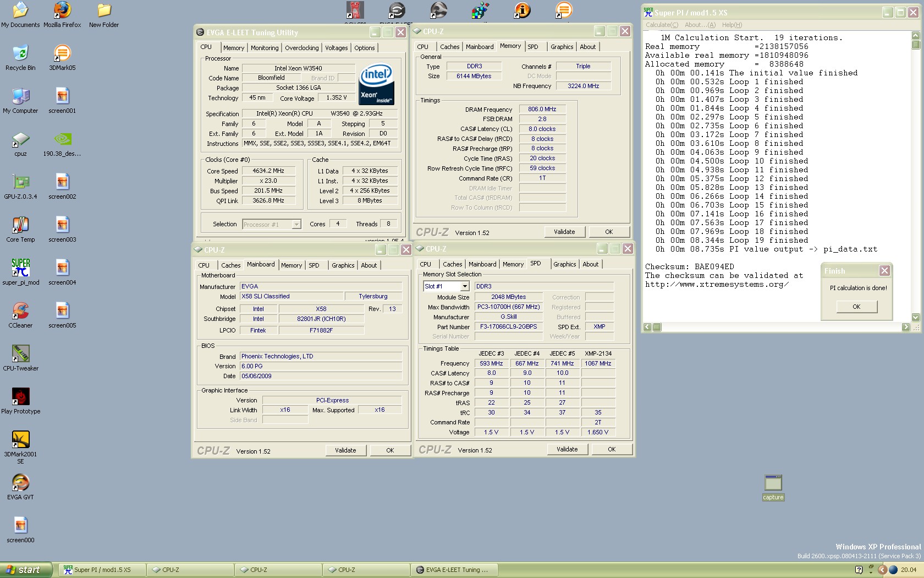924x578 pixels.
Task: Switch to Super PI taskbar button
Action: pyautogui.click(x=102, y=570)
